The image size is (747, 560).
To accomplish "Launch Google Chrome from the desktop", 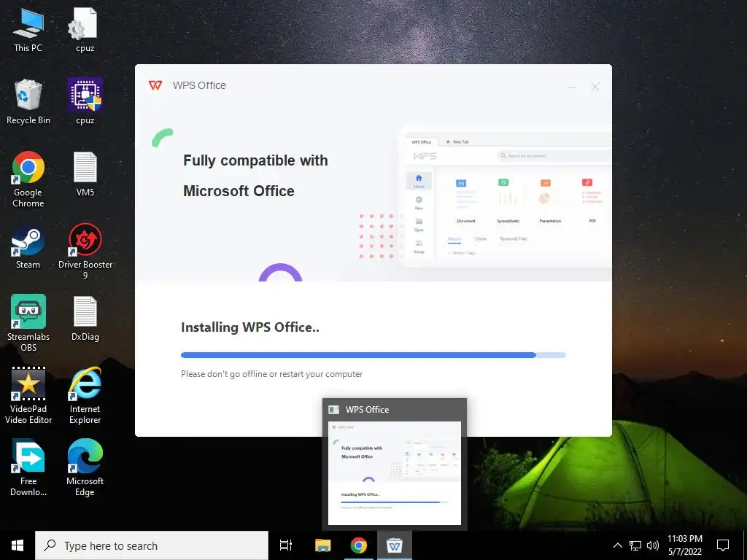I will point(28,179).
